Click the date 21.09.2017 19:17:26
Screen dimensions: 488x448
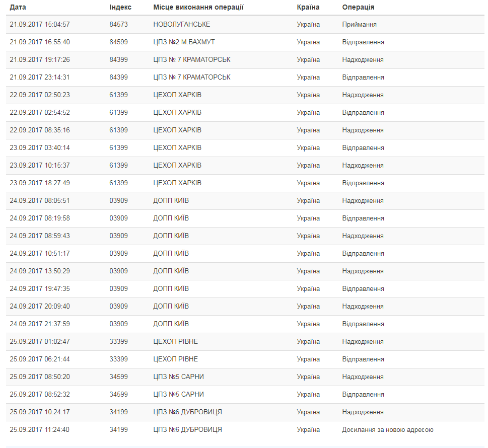[40, 60]
